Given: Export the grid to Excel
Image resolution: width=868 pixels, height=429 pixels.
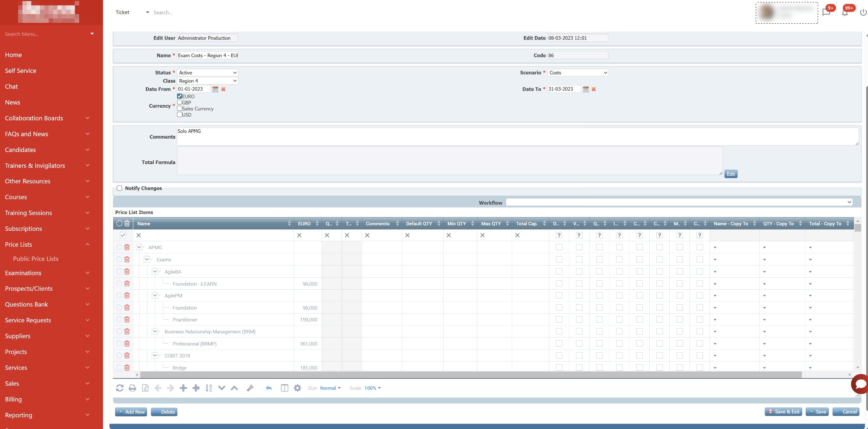Looking at the screenshot, I should click(145, 388).
